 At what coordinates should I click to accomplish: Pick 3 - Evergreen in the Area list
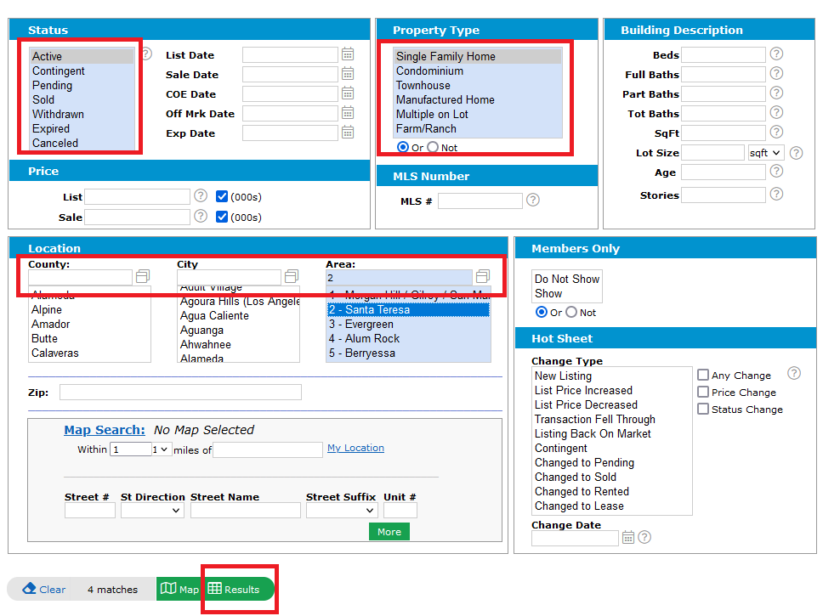408,325
